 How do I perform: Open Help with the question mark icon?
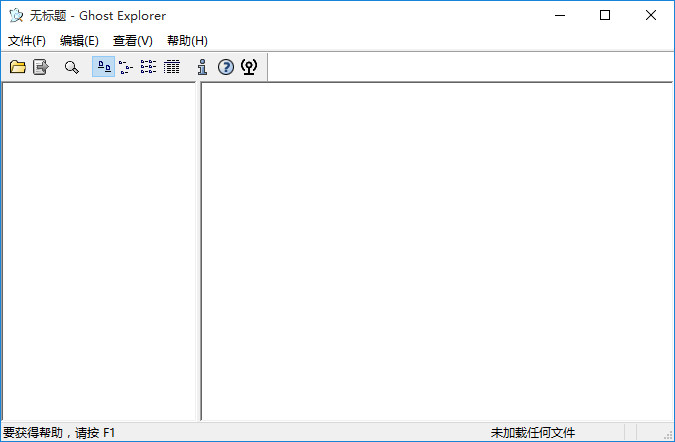click(x=226, y=67)
